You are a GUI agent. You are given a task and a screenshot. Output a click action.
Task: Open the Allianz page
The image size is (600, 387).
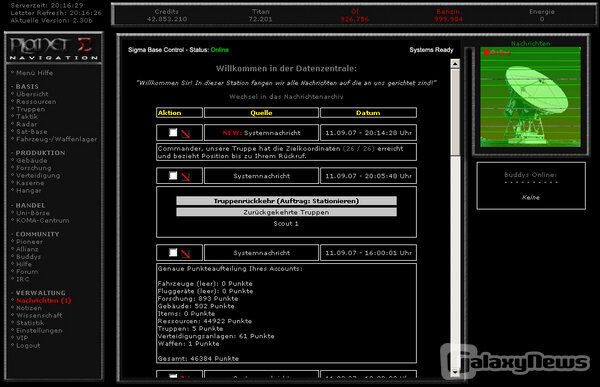(x=27, y=249)
